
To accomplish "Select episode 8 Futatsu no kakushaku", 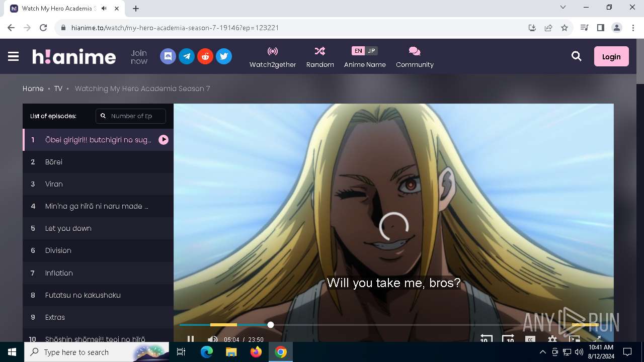I will (98, 295).
